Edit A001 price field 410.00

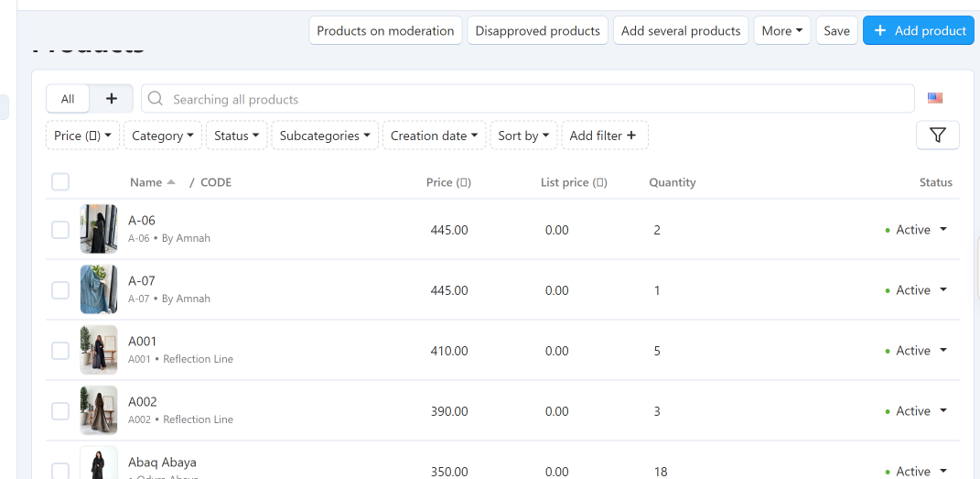(x=448, y=351)
